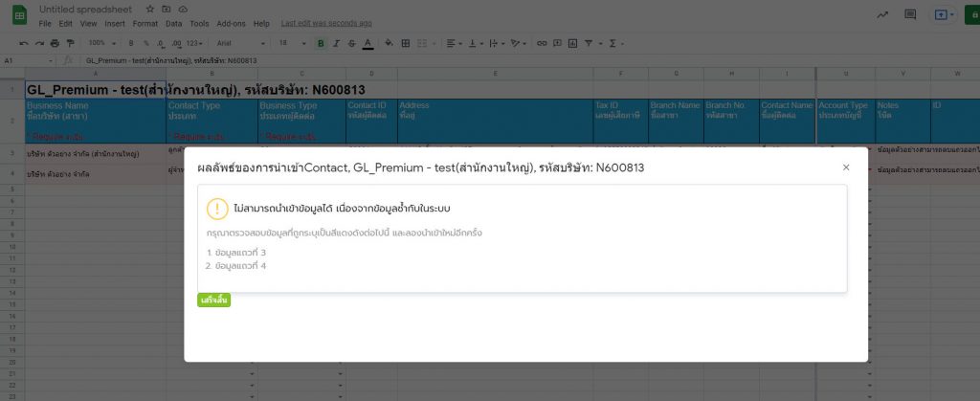Open the 100% zoom dropdown

click(x=101, y=43)
